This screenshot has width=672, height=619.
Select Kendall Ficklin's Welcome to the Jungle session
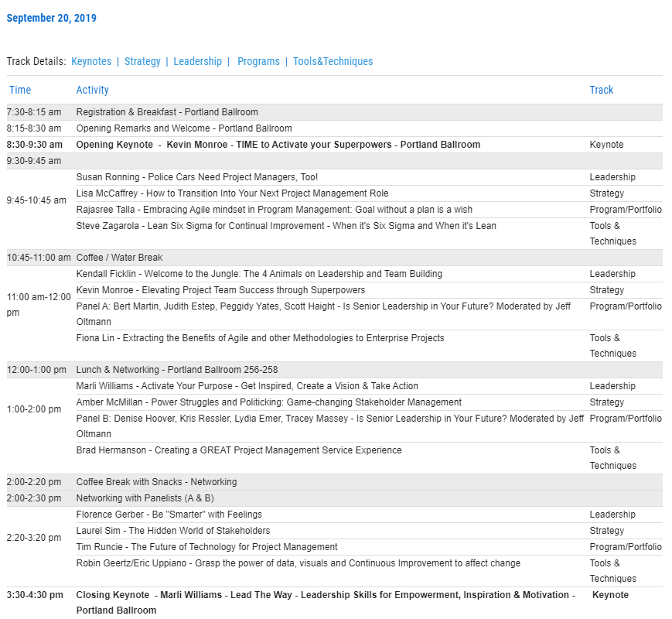tap(259, 274)
